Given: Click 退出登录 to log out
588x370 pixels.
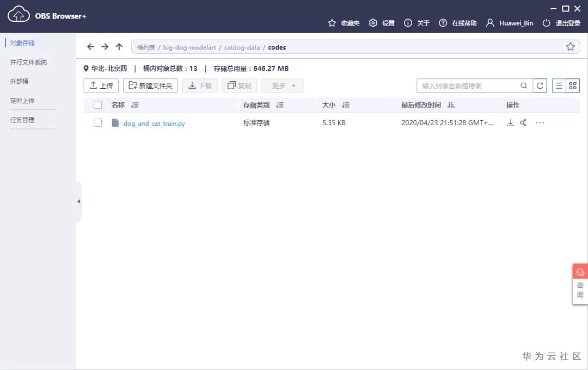Looking at the screenshot, I should point(561,23).
